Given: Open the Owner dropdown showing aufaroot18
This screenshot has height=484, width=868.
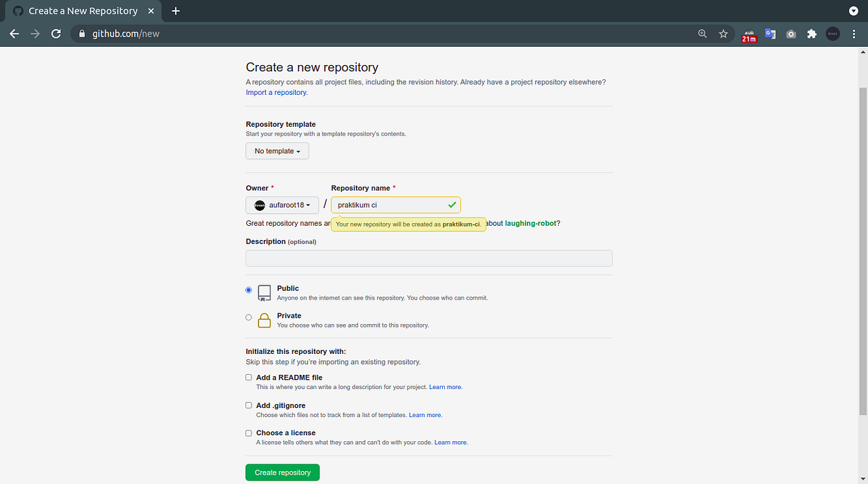Looking at the screenshot, I should (x=282, y=205).
